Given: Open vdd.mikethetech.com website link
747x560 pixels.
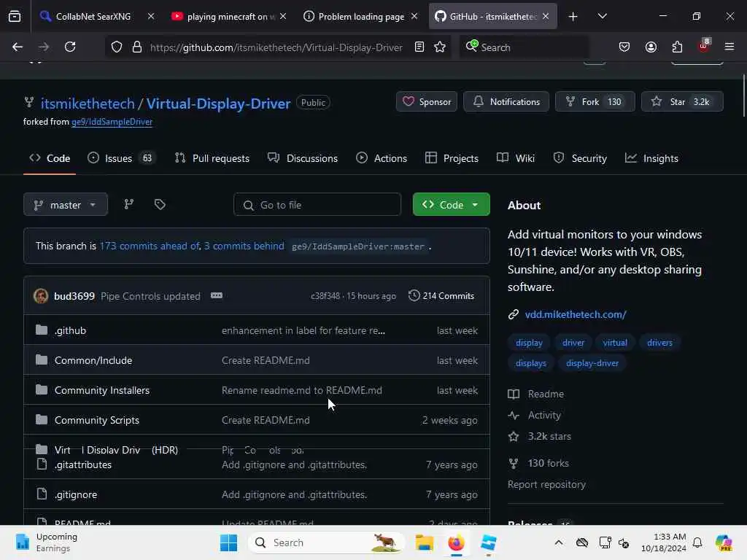Looking at the screenshot, I should pyautogui.click(x=576, y=314).
